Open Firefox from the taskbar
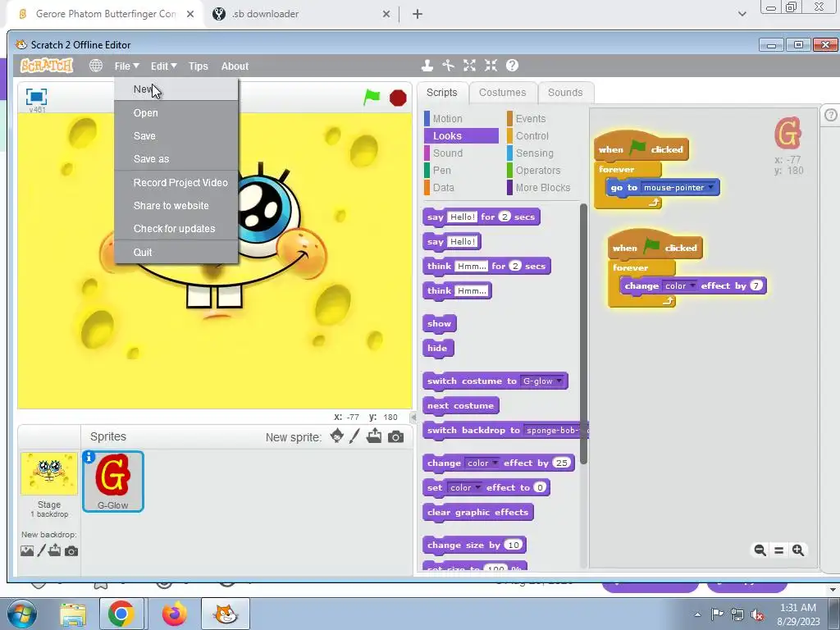 175,614
